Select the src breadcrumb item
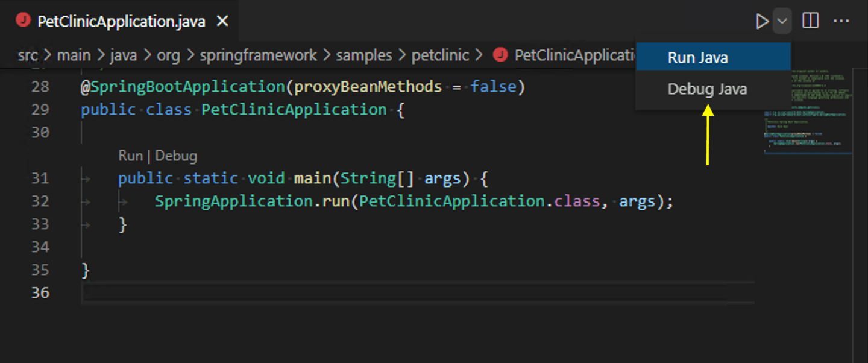 tap(27, 55)
